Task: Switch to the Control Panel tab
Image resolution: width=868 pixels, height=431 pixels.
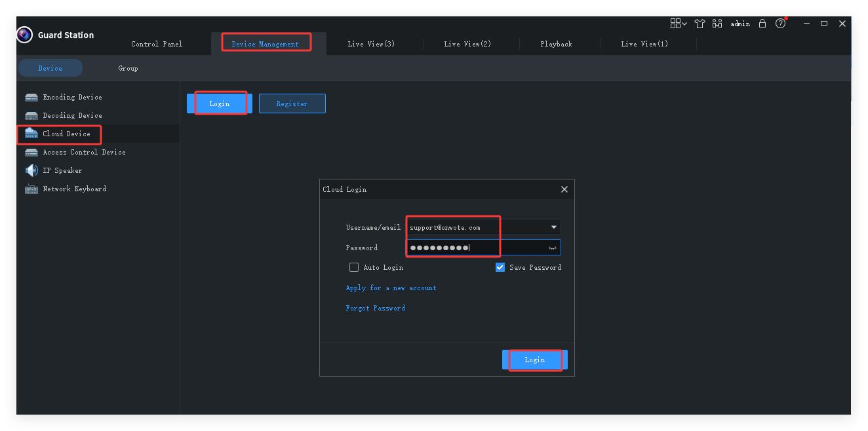Action: click(x=157, y=44)
